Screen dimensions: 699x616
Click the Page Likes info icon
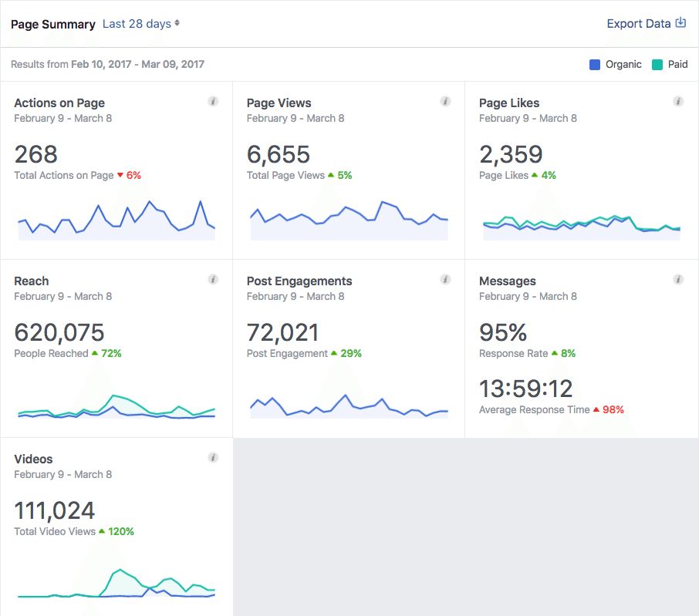click(677, 100)
